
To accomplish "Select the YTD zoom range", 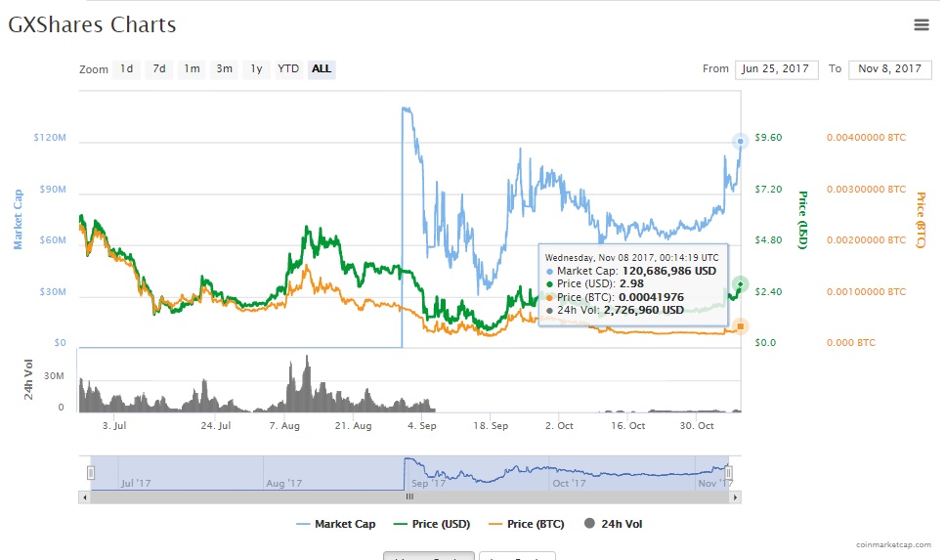I will pyautogui.click(x=288, y=68).
